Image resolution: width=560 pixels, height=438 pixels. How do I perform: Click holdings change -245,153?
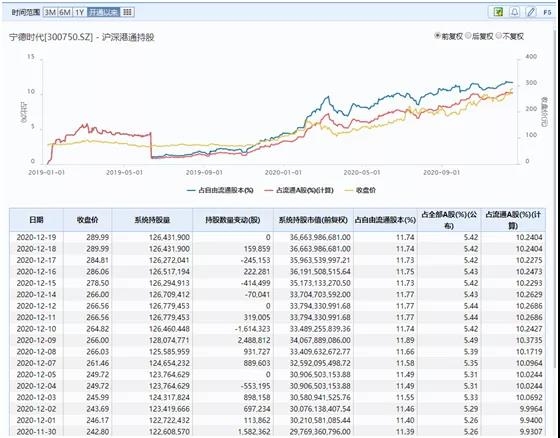(256, 260)
